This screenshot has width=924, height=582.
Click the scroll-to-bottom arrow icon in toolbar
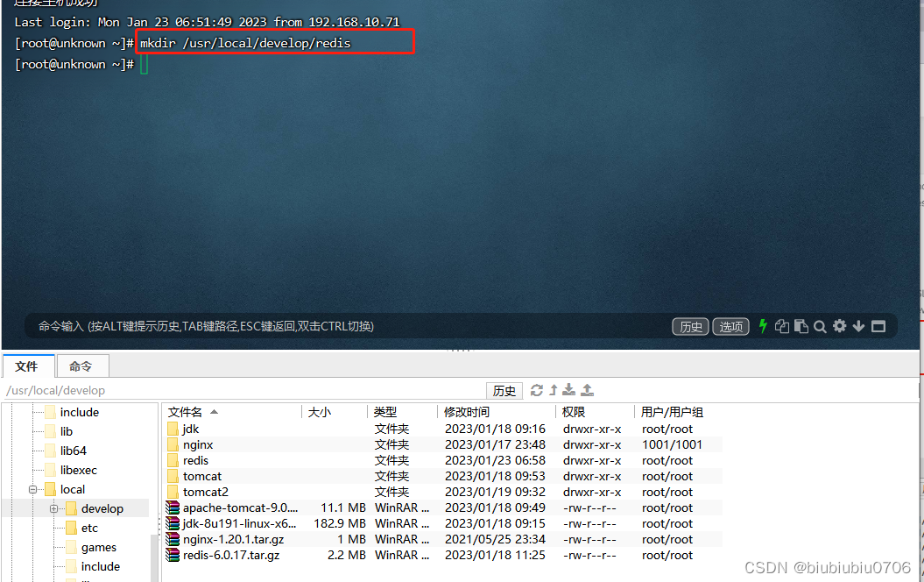(858, 326)
